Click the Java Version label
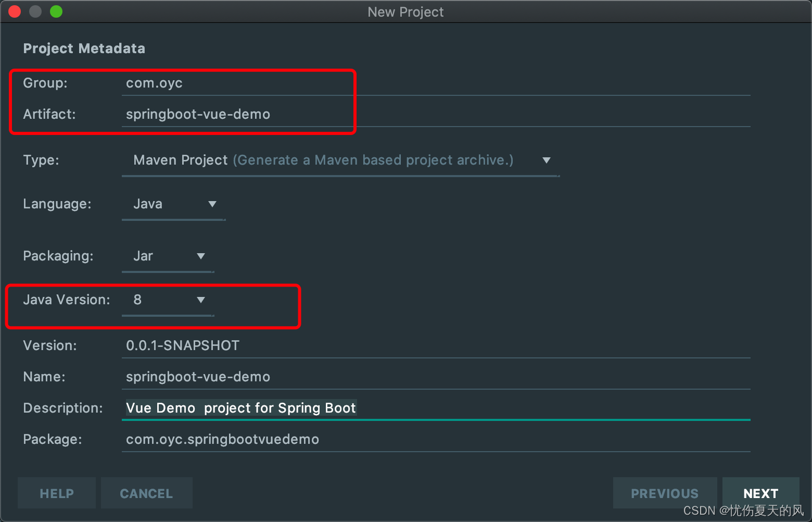 [67, 300]
